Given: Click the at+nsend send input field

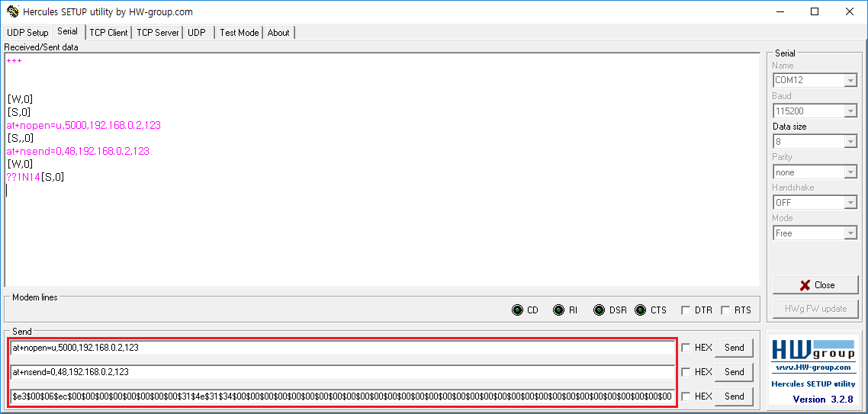Looking at the screenshot, I should point(342,372).
